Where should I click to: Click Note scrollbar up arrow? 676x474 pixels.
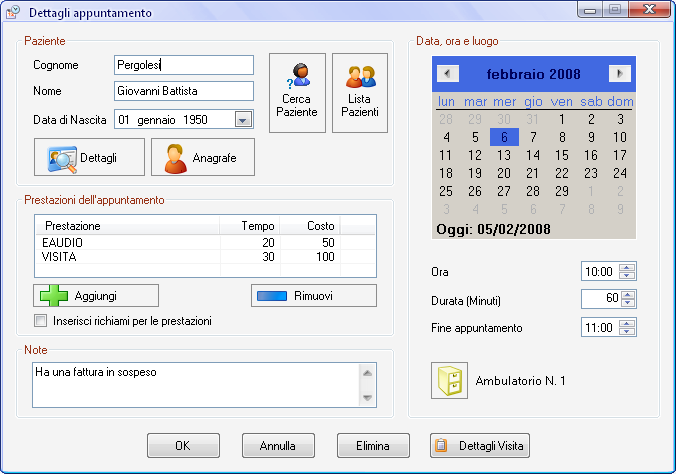pos(367,373)
